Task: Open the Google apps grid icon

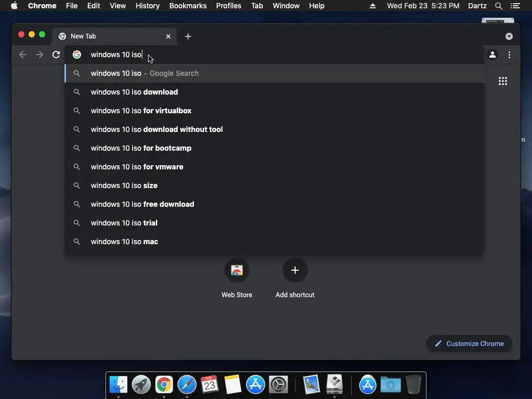Action: click(503, 81)
